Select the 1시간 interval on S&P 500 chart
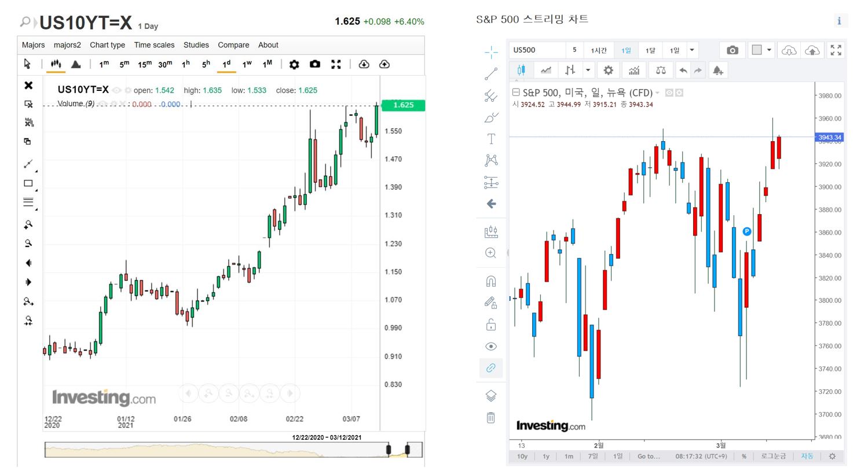The height and width of the screenshot is (475, 868). click(599, 50)
